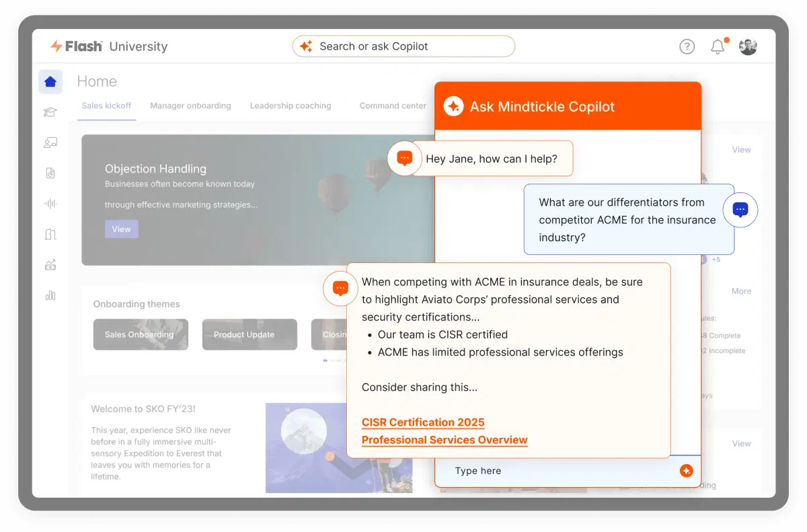This screenshot has height=532, width=807.
Task: Select the revenue chart icon in sidebar
Action: (50, 264)
